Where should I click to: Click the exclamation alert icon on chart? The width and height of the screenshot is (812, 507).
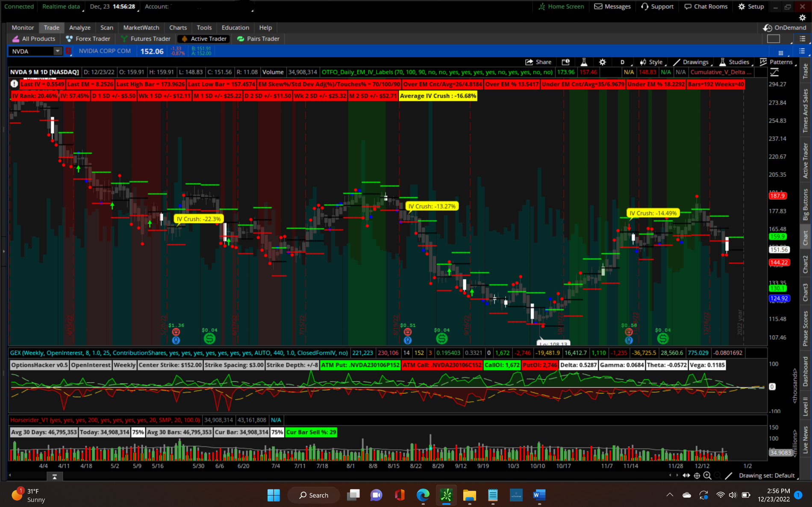point(14,84)
